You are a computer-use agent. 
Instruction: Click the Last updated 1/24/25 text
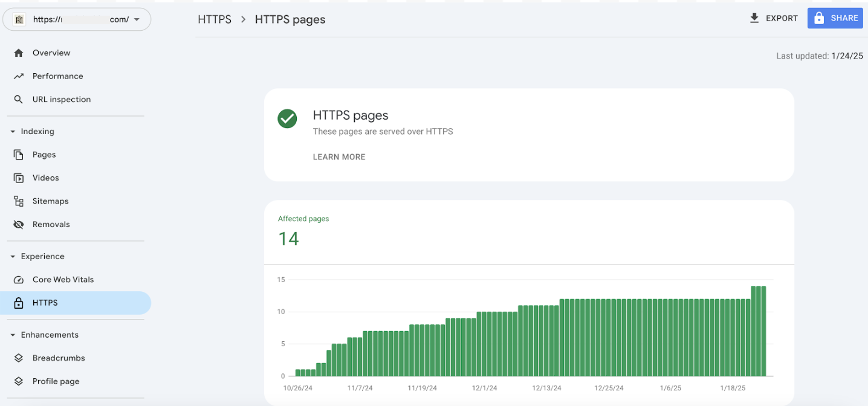[x=820, y=56]
